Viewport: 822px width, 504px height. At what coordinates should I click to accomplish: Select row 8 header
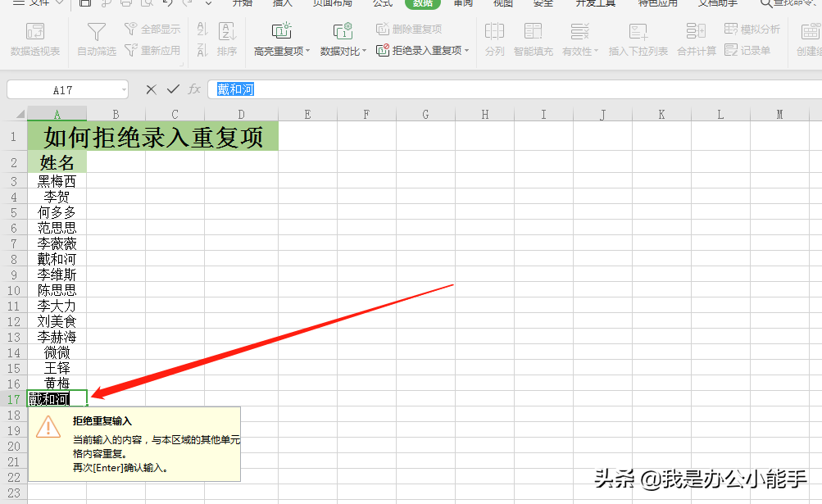[14, 260]
